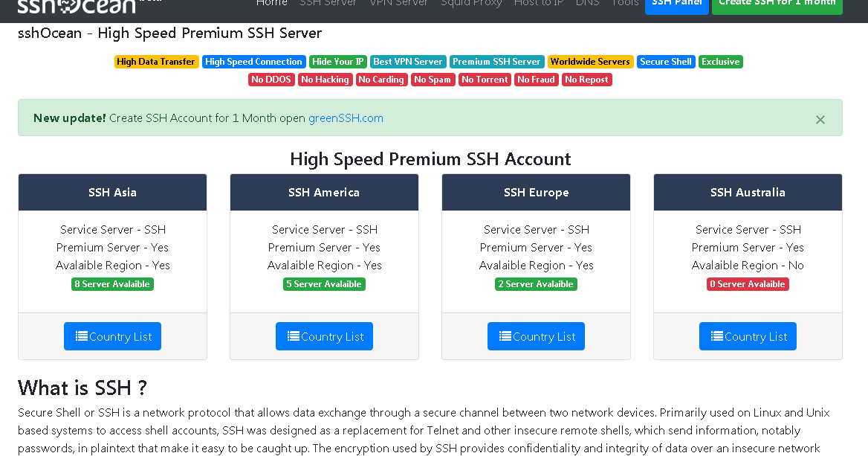Click the No Torrent badge
The height and width of the screenshot is (456, 868).
click(x=485, y=80)
